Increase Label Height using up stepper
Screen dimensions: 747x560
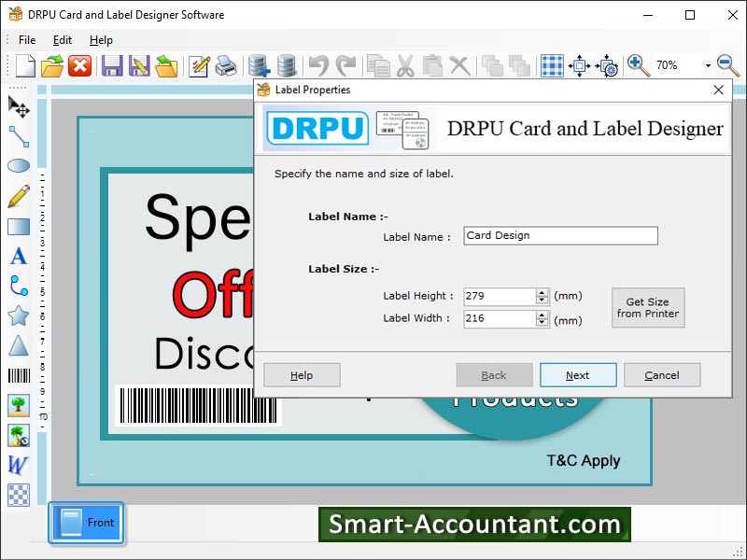pos(540,291)
